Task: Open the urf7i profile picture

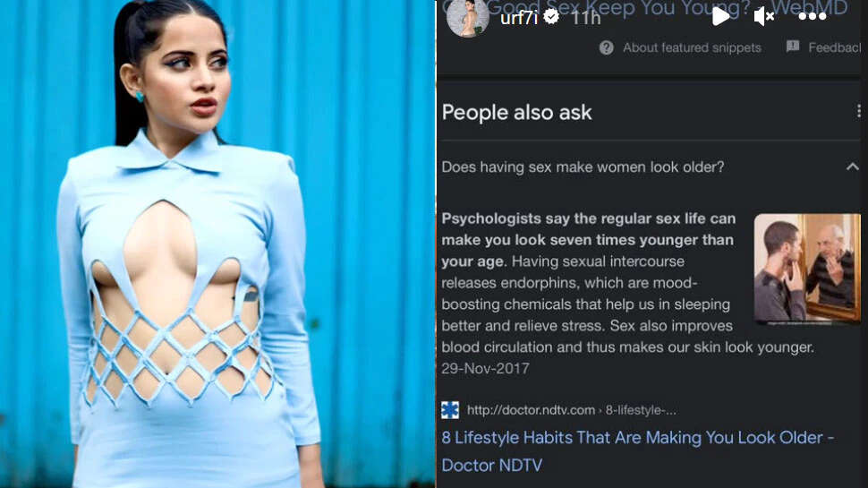Action: point(468,18)
